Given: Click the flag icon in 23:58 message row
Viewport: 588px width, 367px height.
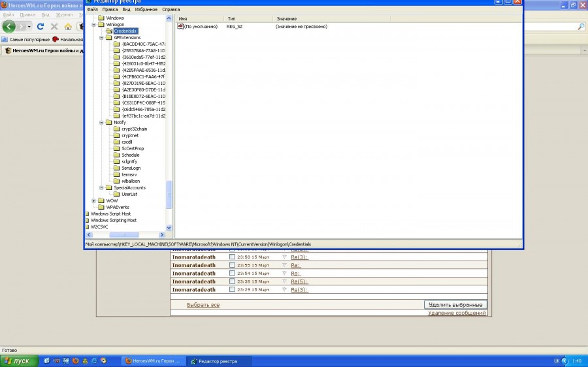Looking at the screenshot, I should (x=284, y=257).
